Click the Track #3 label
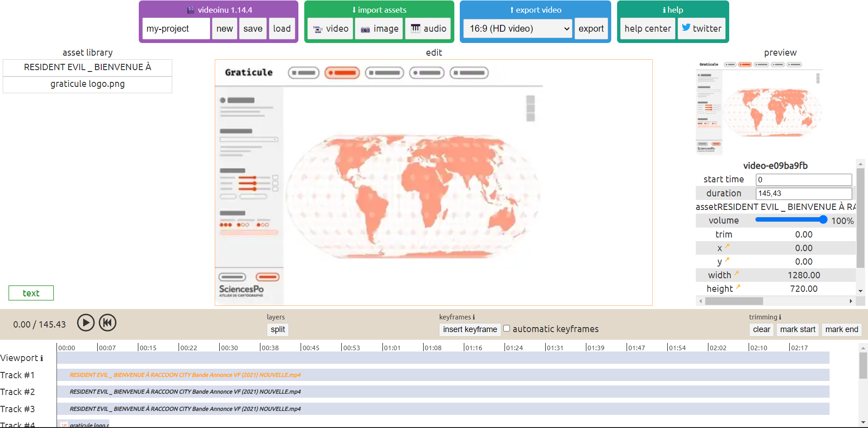868x428 pixels. [x=18, y=409]
